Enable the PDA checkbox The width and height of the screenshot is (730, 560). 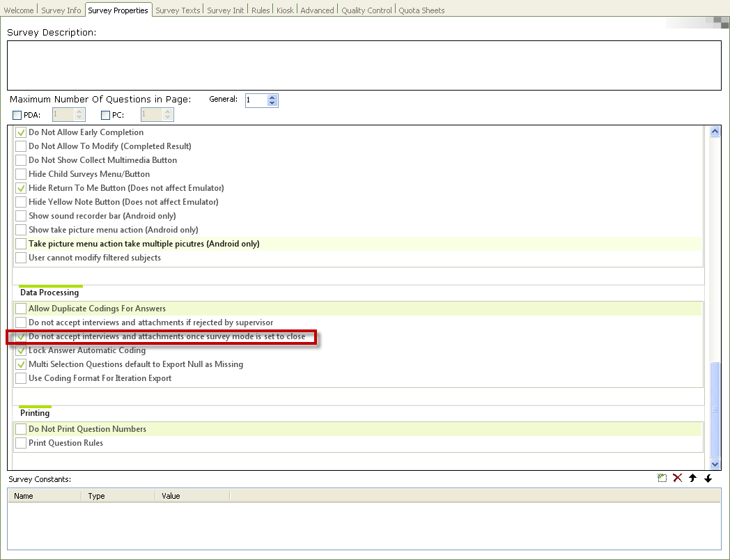point(17,115)
